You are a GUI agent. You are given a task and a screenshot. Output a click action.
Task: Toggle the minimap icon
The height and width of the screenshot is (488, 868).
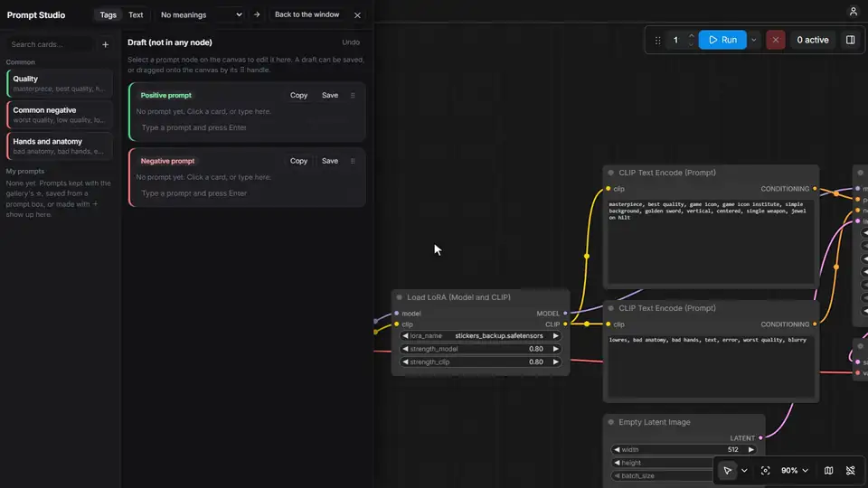pyautogui.click(x=828, y=470)
